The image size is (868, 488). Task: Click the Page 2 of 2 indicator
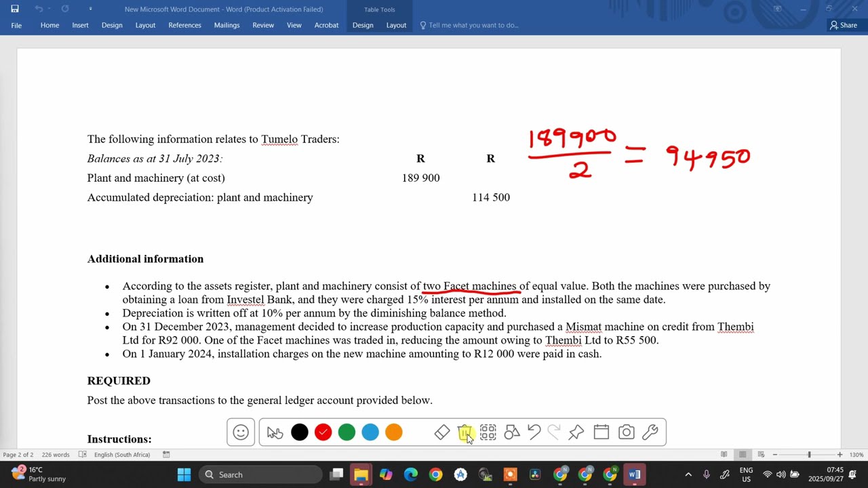click(x=18, y=455)
